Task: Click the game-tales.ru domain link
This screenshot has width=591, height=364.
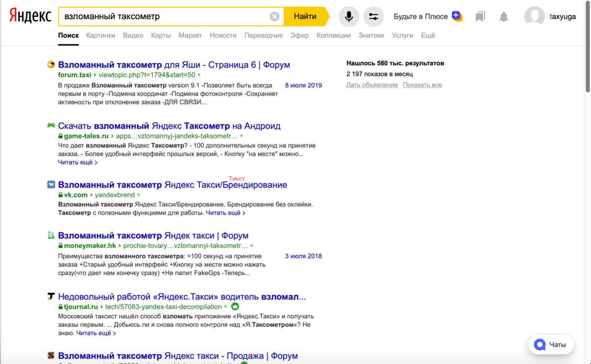Action: 86,136
